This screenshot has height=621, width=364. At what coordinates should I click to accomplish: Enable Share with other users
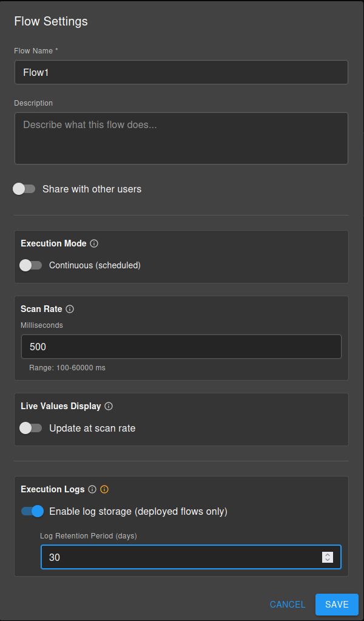pyautogui.click(x=24, y=189)
